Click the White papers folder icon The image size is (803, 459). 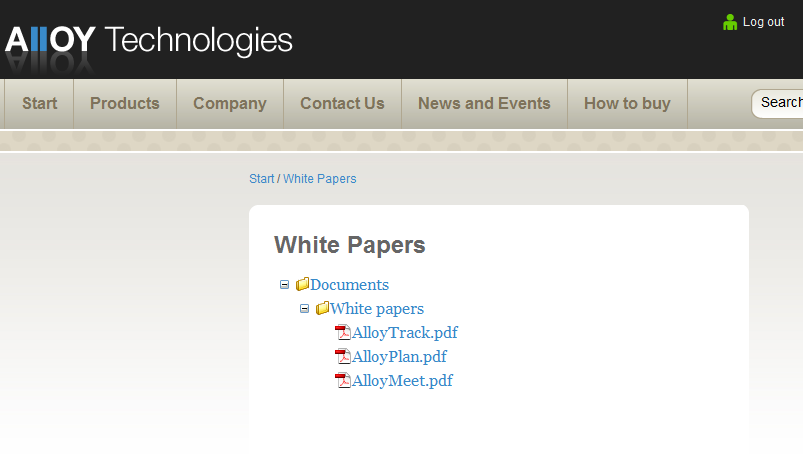tap(322, 308)
